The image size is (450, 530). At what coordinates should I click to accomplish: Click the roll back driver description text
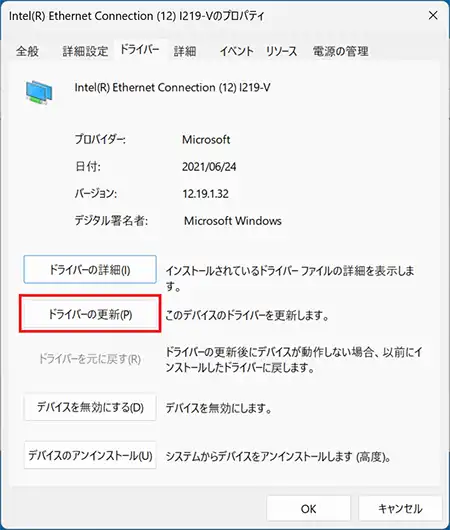[x=293, y=360]
